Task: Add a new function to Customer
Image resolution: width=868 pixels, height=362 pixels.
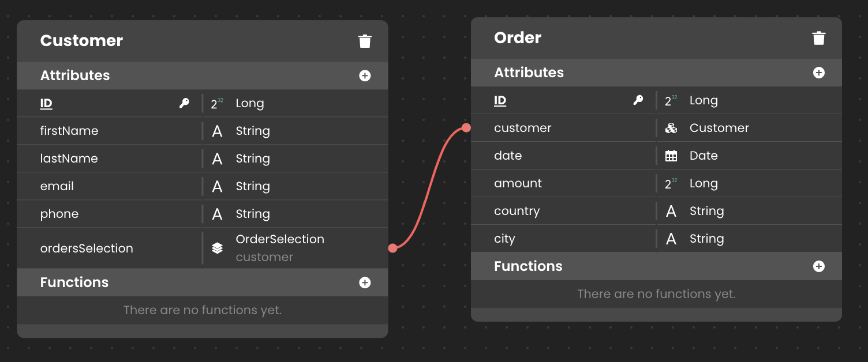Action: point(365,282)
